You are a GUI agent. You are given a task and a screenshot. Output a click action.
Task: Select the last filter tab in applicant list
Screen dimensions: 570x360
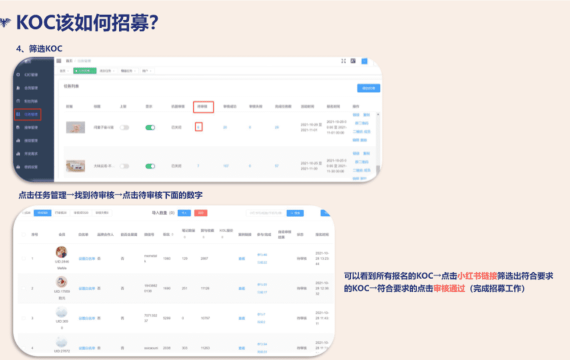pos(102,213)
